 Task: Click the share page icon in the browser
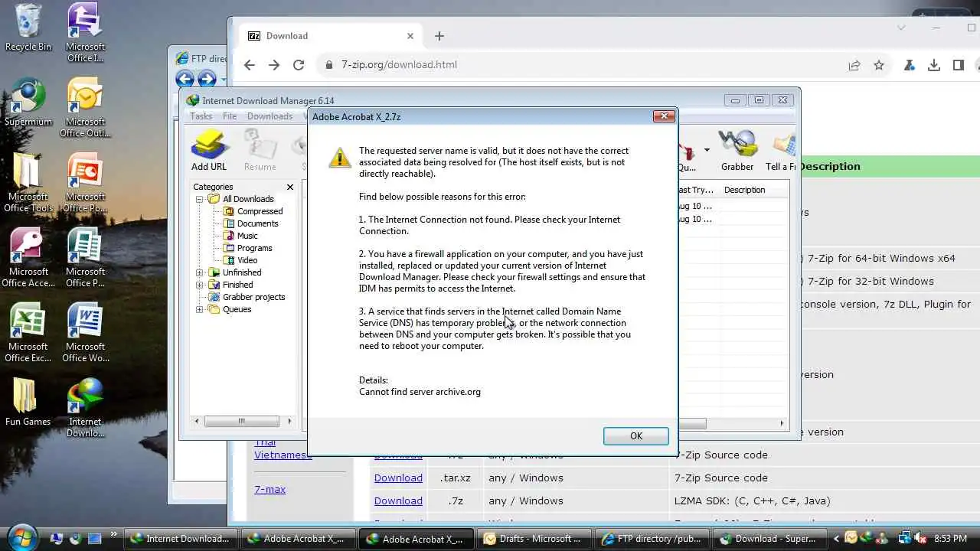(x=854, y=65)
